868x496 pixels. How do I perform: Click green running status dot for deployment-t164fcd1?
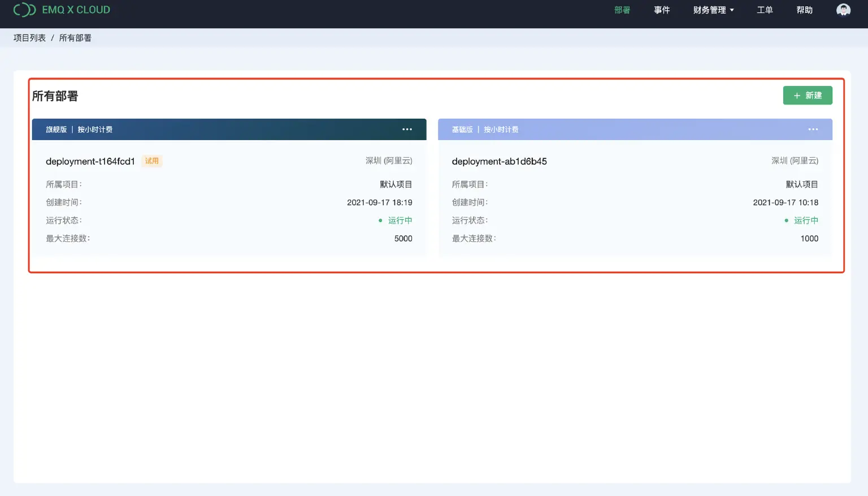tap(380, 220)
